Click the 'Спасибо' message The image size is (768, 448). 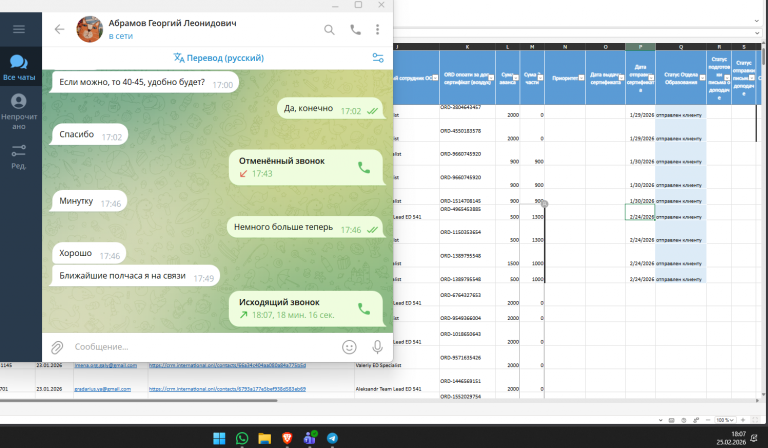coord(90,135)
